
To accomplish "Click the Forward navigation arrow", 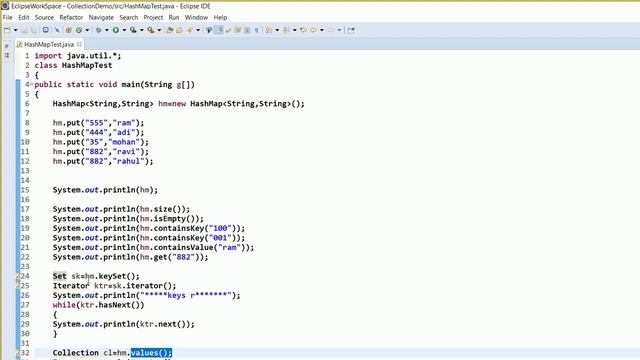I will click(331, 30).
